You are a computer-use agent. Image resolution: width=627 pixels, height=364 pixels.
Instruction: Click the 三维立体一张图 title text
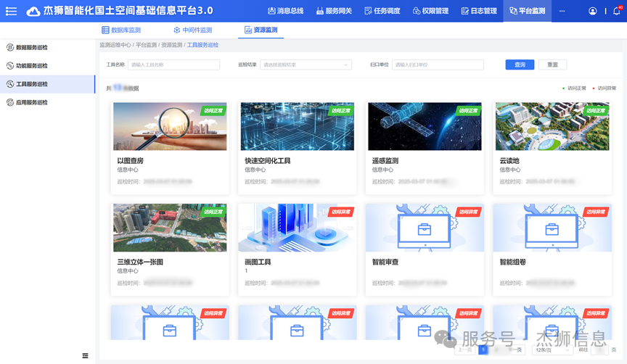pyautogui.click(x=140, y=262)
